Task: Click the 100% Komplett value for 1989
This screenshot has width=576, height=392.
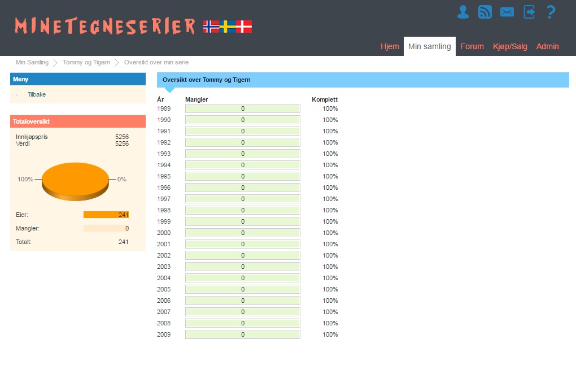Action: (x=330, y=108)
